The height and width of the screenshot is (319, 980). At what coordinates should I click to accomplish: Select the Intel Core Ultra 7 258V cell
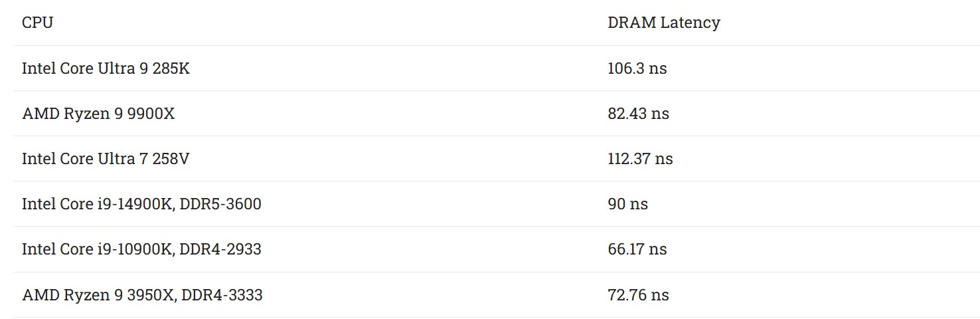(x=106, y=159)
